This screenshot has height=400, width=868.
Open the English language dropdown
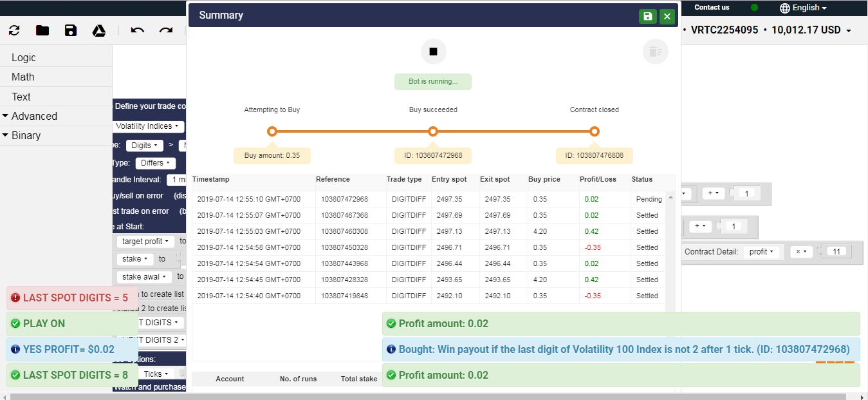803,8
